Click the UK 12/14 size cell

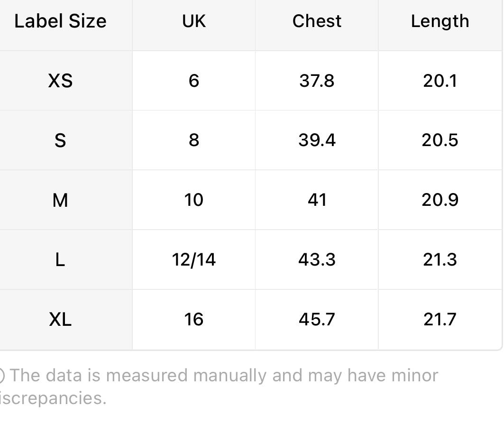(x=194, y=260)
